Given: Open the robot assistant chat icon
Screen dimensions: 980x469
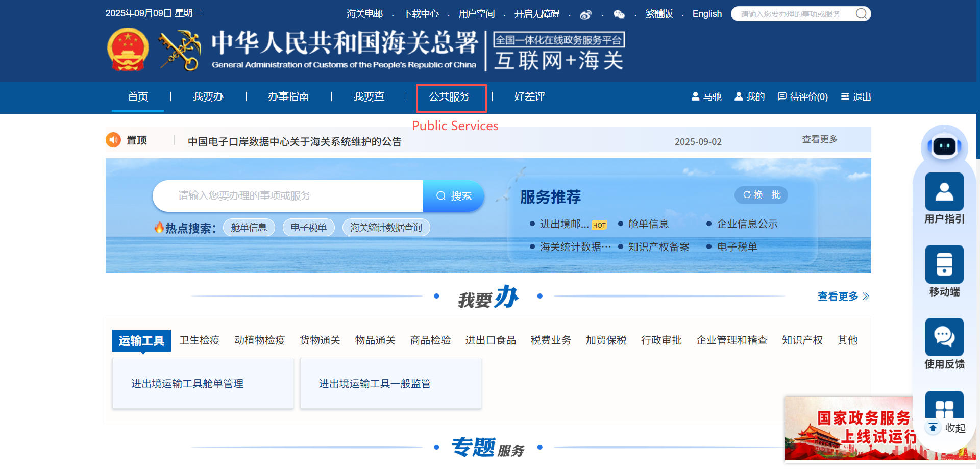Looking at the screenshot, I should coord(944,147).
